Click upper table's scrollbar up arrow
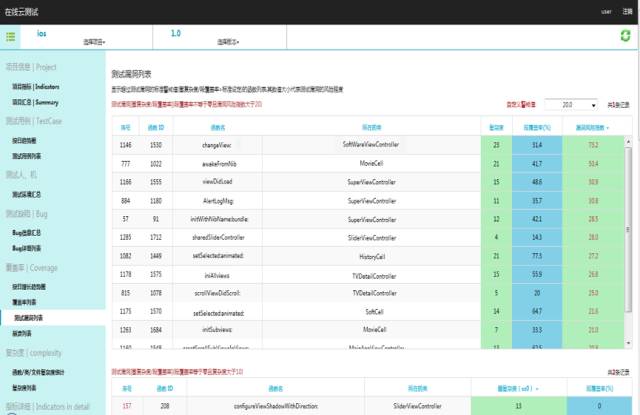 [628, 142]
